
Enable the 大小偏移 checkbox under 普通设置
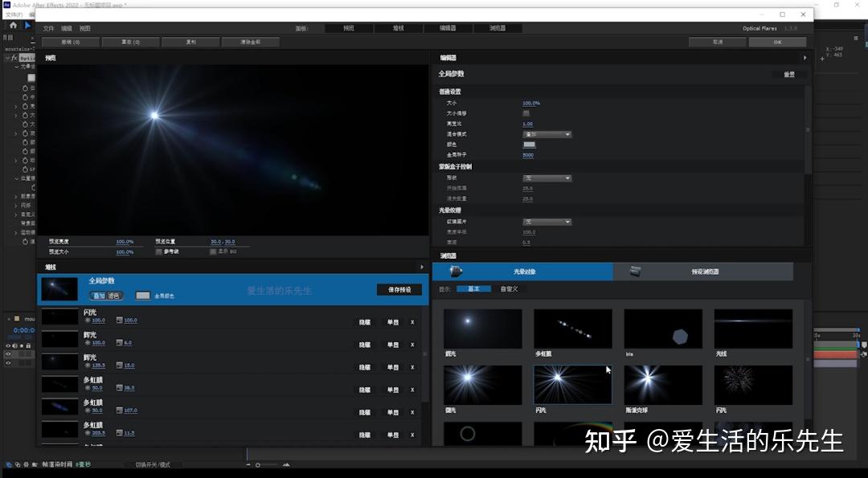pos(526,114)
